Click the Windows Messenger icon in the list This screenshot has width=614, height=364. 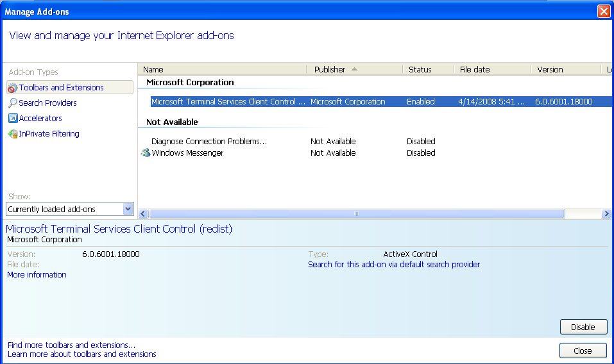pyautogui.click(x=146, y=153)
